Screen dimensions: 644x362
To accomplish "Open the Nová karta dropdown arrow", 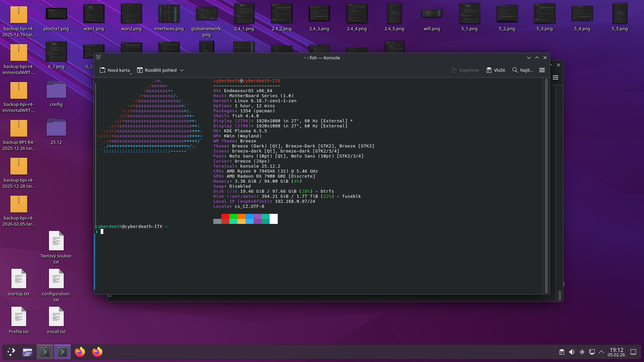I will (131, 73).
